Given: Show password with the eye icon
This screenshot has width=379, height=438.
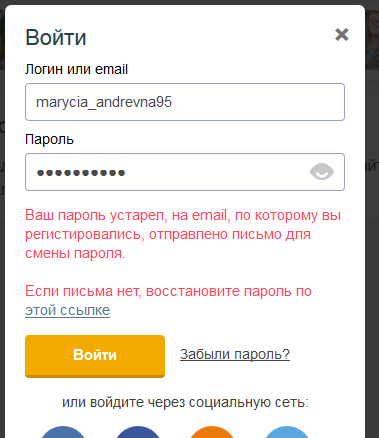Looking at the screenshot, I should point(322,172).
